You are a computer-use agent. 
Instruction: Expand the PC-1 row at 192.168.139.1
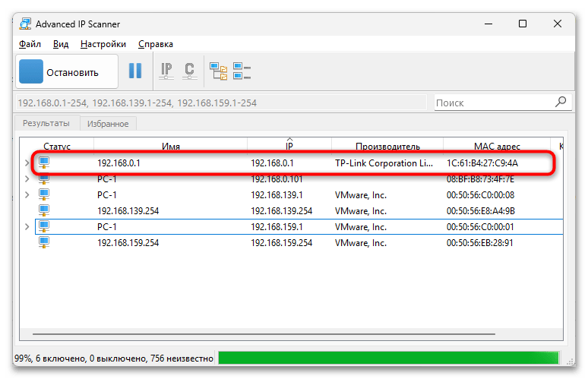click(x=27, y=195)
